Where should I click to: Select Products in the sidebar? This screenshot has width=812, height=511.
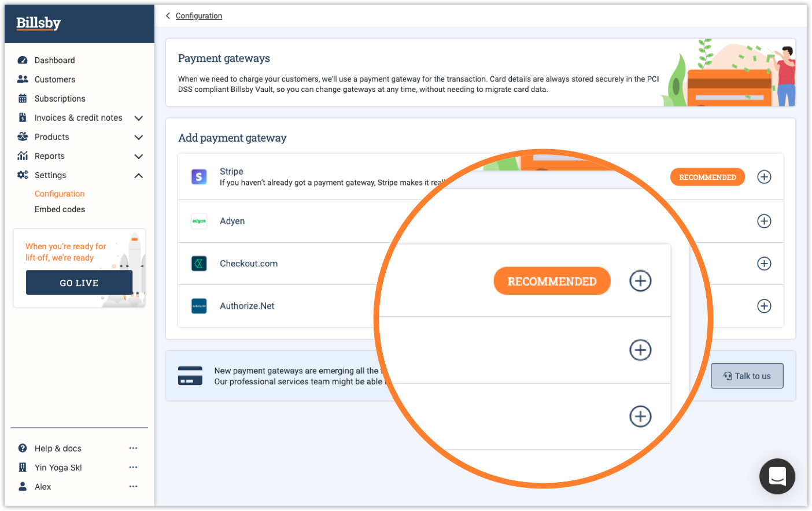pyautogui.click(x=52, y=136)
